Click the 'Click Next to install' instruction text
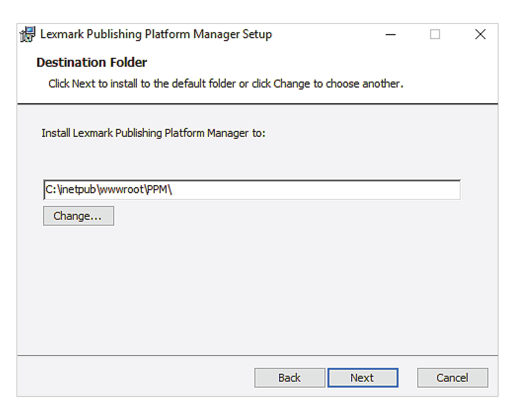This screenshot has height=420, width=515. click(226, 84)
